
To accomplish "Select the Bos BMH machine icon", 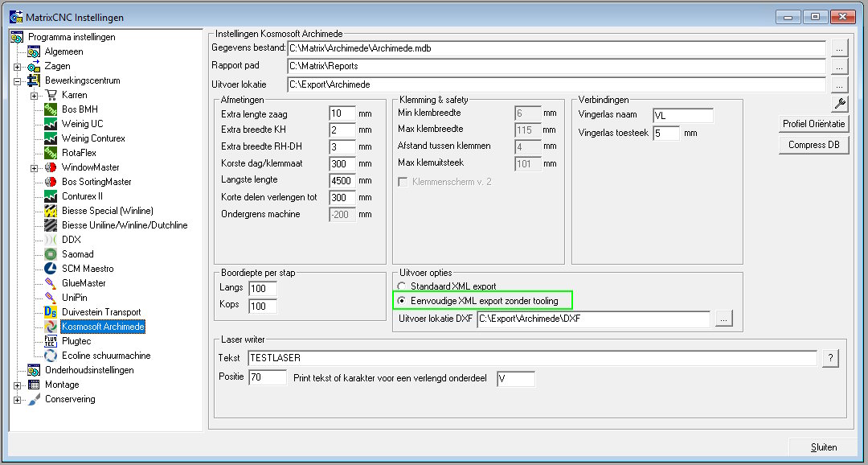I will [51, 109].
